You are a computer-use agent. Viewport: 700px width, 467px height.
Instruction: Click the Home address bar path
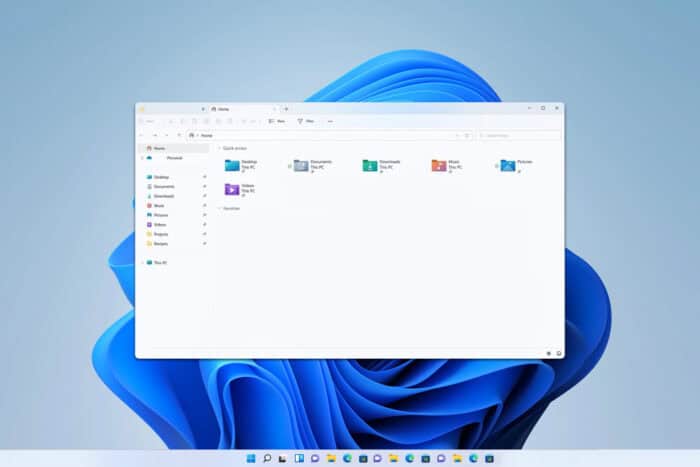206,135
